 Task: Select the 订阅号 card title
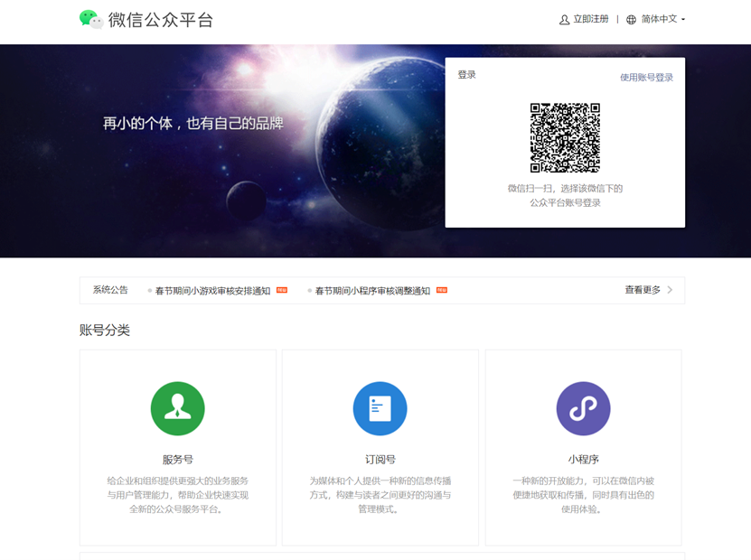(380, 460)
